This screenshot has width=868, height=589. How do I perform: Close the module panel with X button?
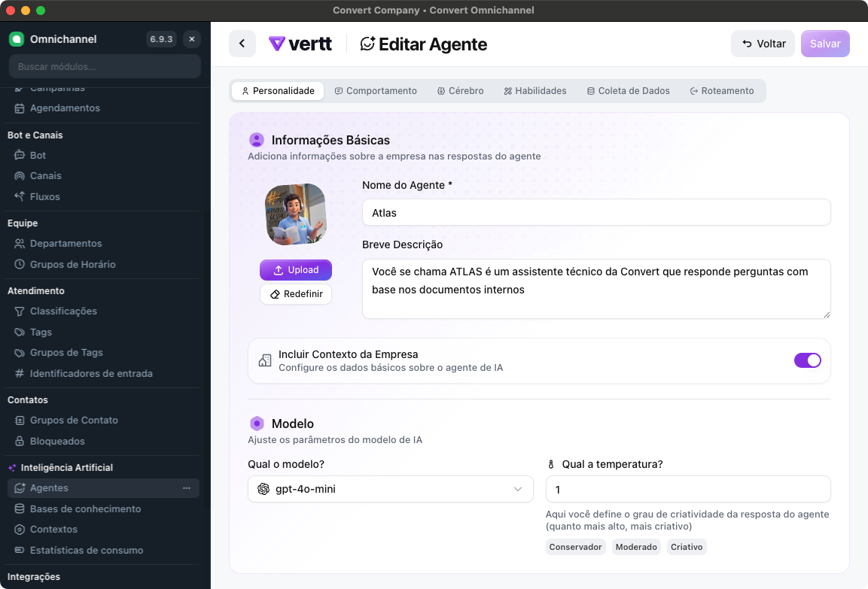click(x=191, y=39)
